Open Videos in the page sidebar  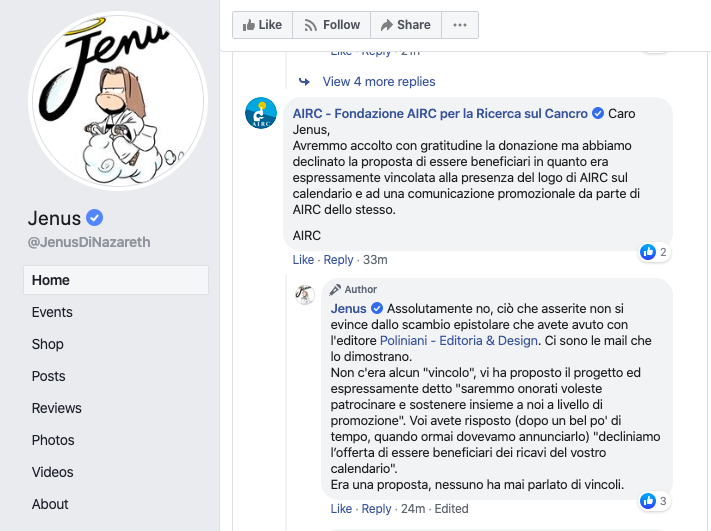coord(53,472)
